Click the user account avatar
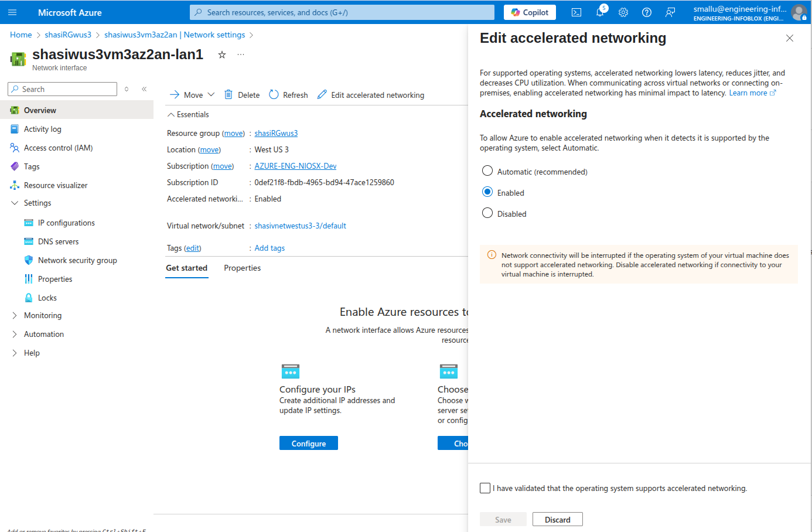Screen dimensions: 812x532 coord(799,12)
